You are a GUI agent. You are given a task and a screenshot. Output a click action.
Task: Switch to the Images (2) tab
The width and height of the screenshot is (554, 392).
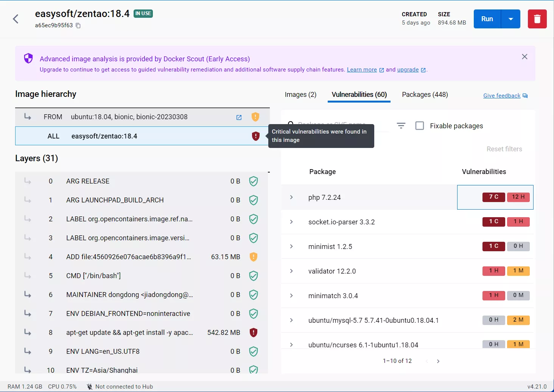[300, 95]
